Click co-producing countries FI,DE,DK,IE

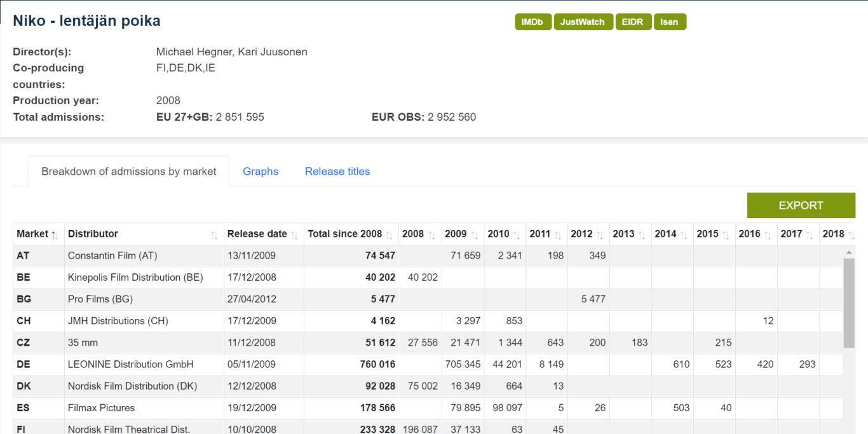[x=186, y=68]
